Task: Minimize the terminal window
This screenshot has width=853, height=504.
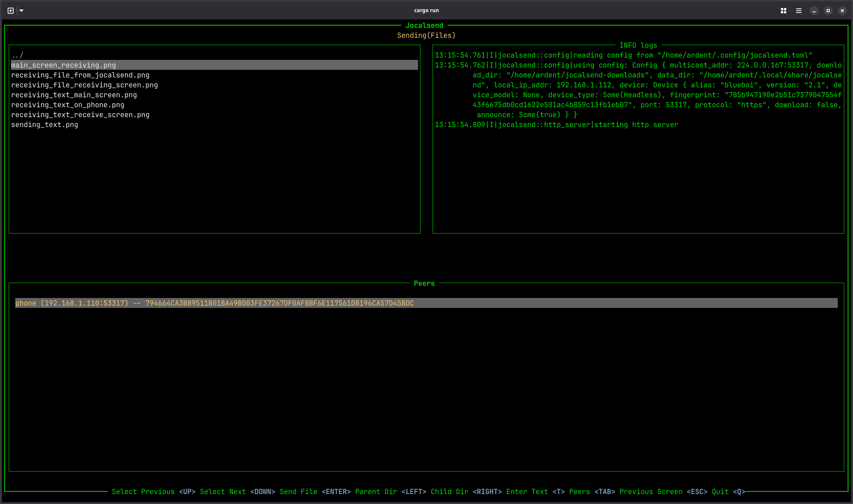Action: 814,11
